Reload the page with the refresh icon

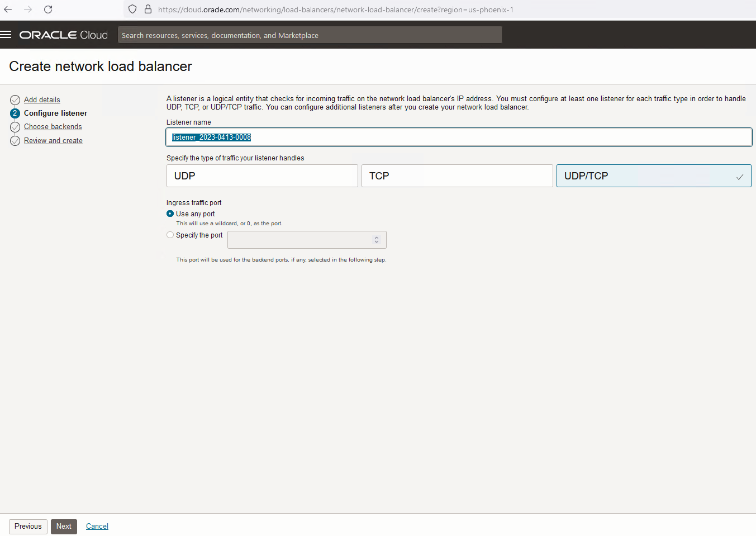(48, 10)
